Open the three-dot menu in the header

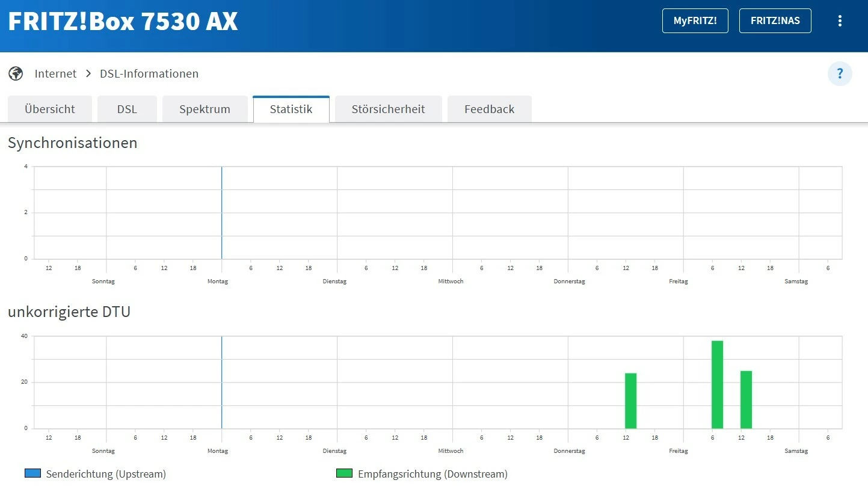tap(840, 21)
